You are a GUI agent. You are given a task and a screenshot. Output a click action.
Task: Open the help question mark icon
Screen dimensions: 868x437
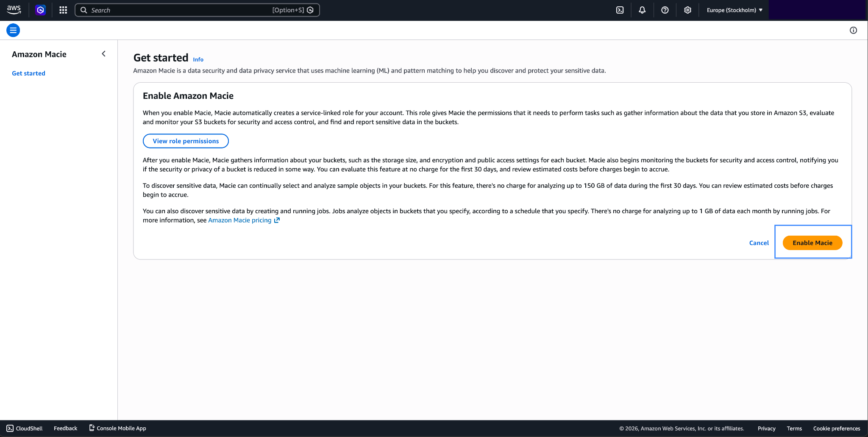665,10
